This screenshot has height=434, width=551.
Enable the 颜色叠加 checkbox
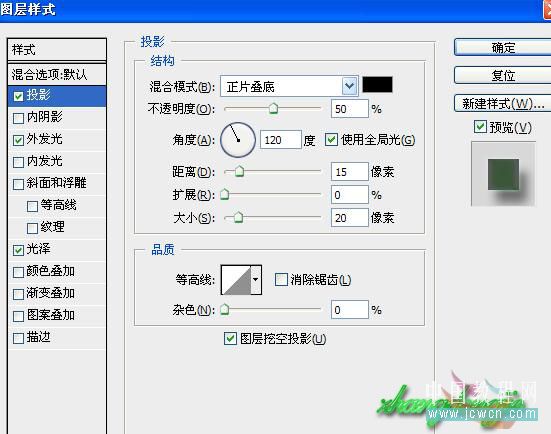[18, 272]
